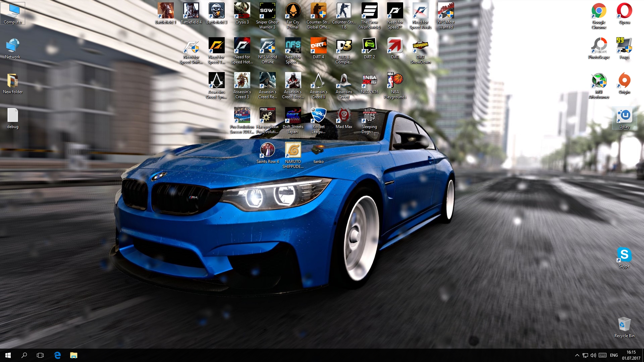Click the Google Chrome desktop icon
644x362 pixels.
coord(599,11)
